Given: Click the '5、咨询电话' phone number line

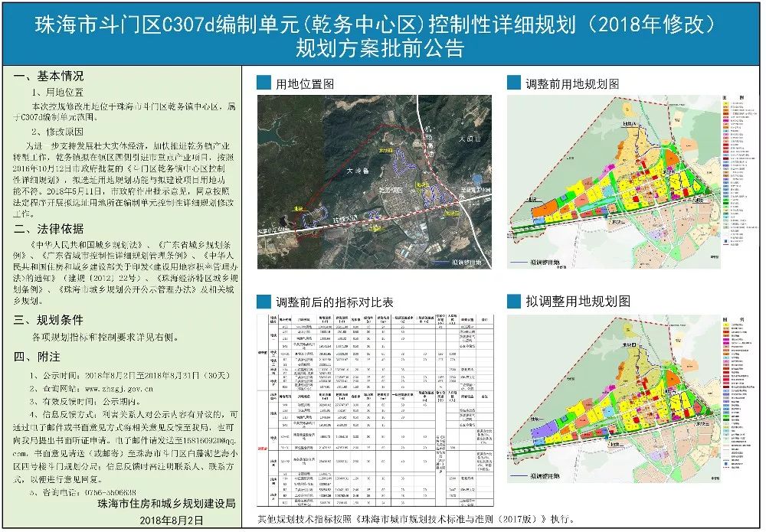Looking at the screenshot, I should (x=83, y=492).
